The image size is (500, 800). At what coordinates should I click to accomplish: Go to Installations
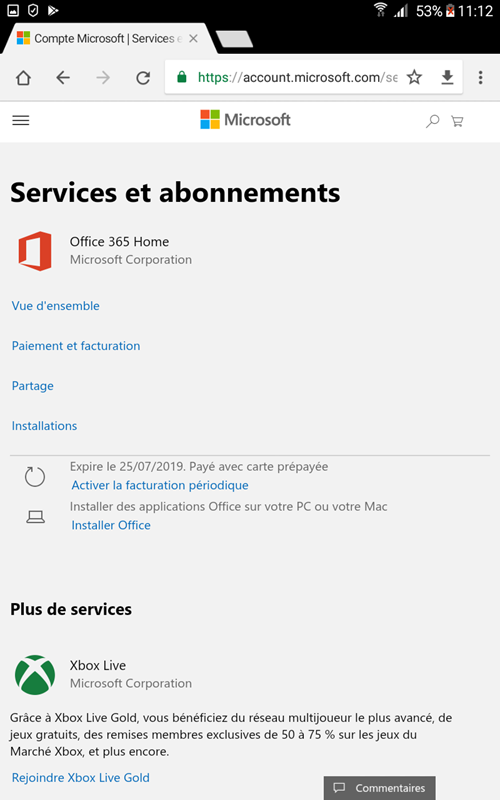[44, 426]
